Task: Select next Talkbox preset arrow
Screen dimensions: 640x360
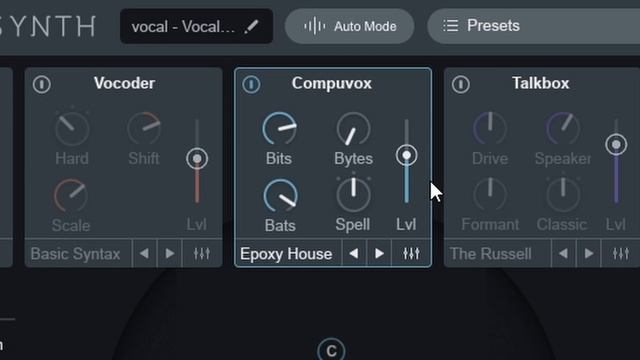Action: (x=589, y=253)
